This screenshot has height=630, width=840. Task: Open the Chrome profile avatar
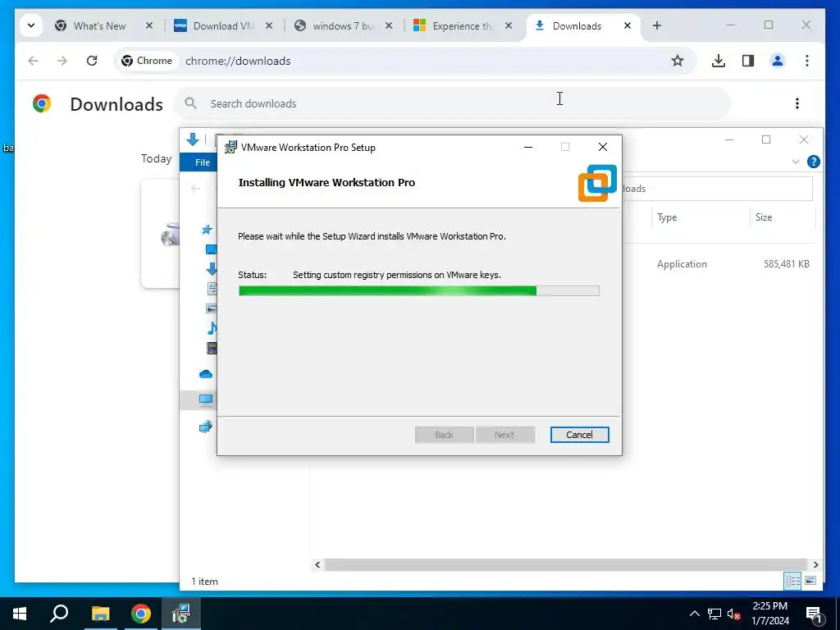[x=778, y=61]
